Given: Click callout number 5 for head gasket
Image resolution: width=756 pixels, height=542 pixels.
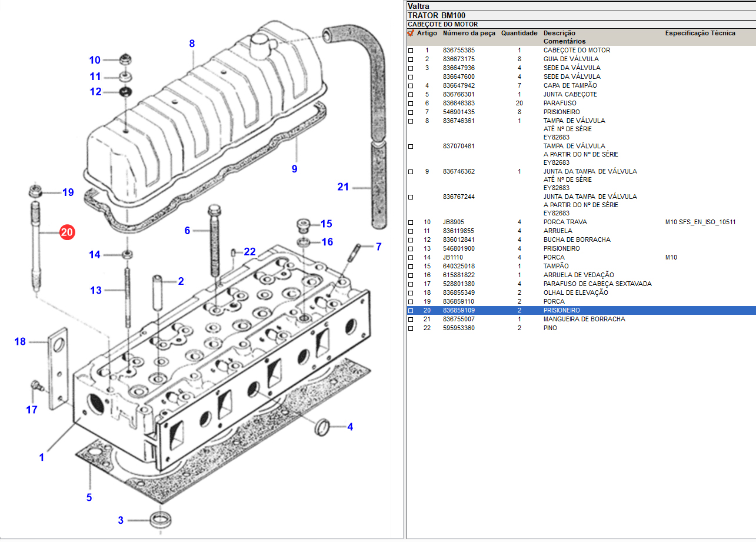Looking at the screenshot, I should 89,497.
